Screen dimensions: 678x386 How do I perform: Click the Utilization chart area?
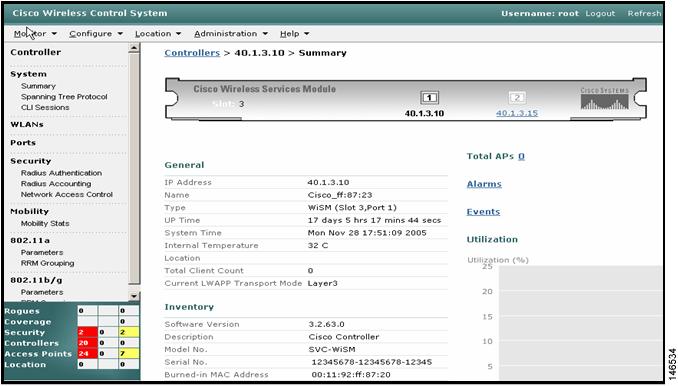point(580,323)
